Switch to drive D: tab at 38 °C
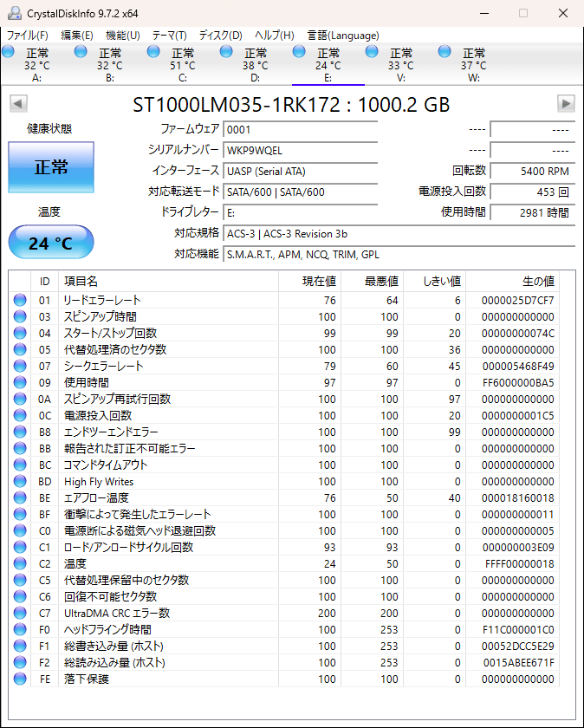This screenshot has width=584, height=728. tap(255, 65)
